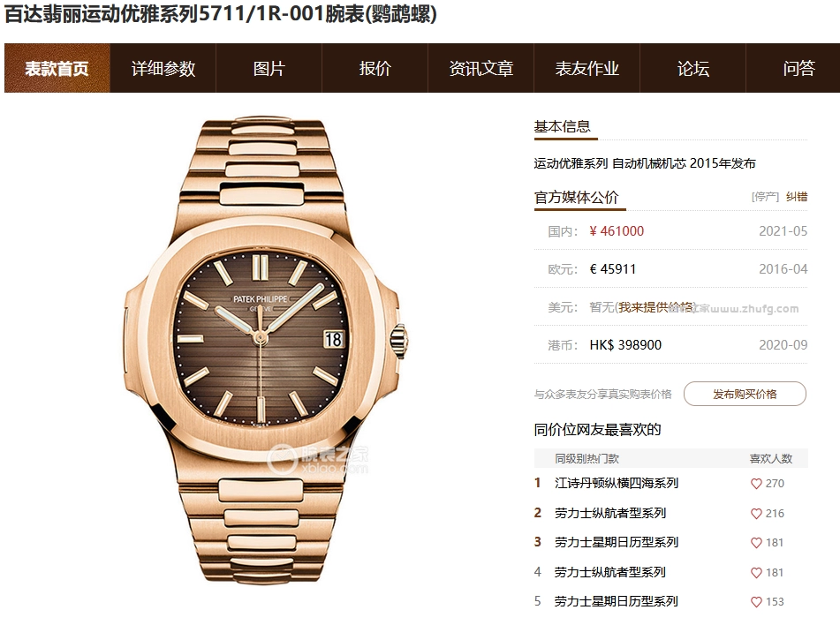Open the 江诗丹顿纵横四海系列 link
The image size is (840, 625).
point(617,483)
